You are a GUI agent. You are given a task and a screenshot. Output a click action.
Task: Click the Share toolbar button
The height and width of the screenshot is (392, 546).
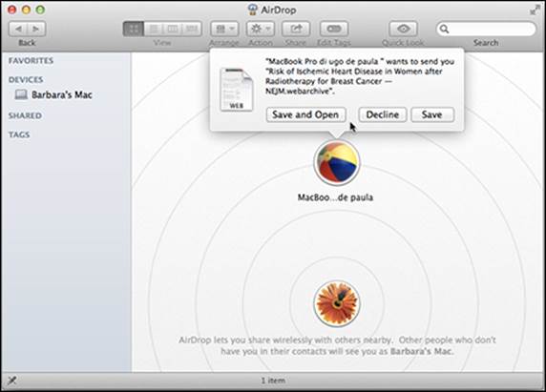pos(296,29)
